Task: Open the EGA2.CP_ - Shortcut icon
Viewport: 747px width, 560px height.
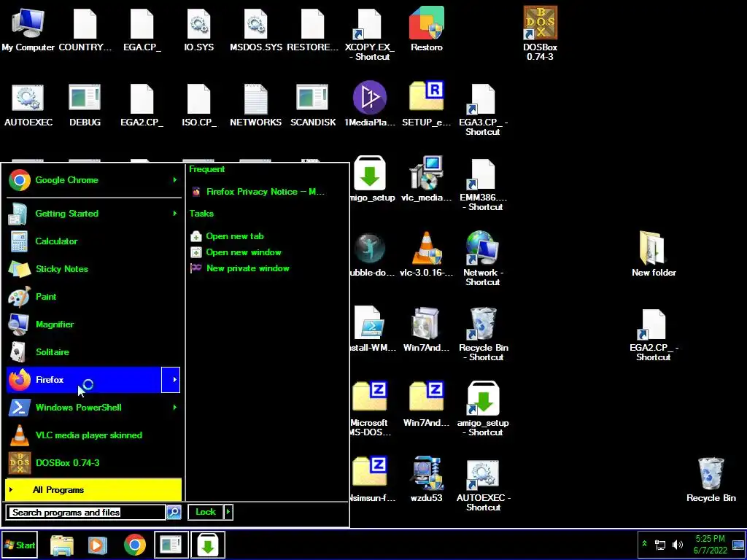Action: [654, 335]
